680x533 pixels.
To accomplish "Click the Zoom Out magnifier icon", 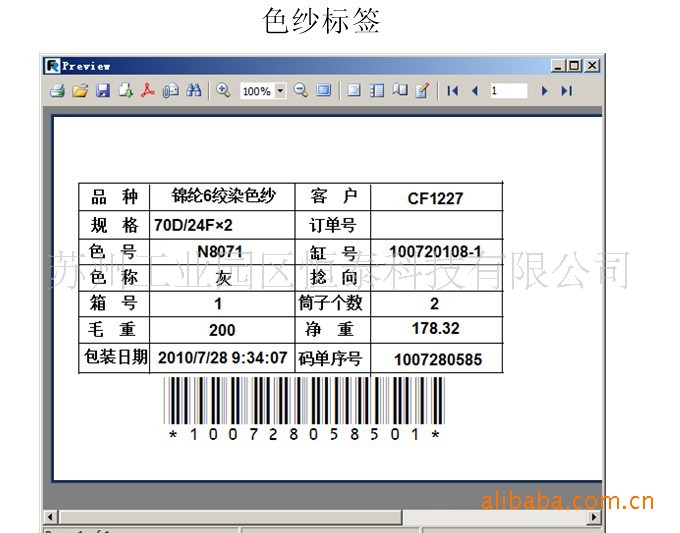I will 301,91.
